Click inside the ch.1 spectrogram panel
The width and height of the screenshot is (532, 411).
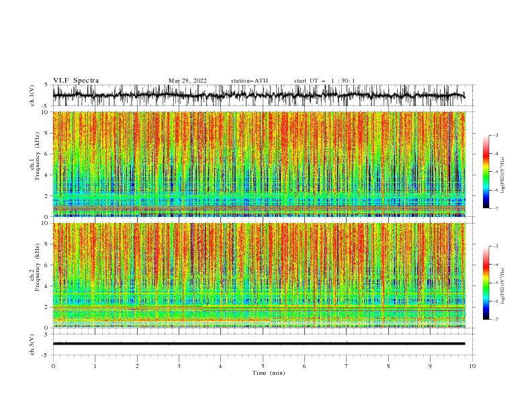click(259, 164)
